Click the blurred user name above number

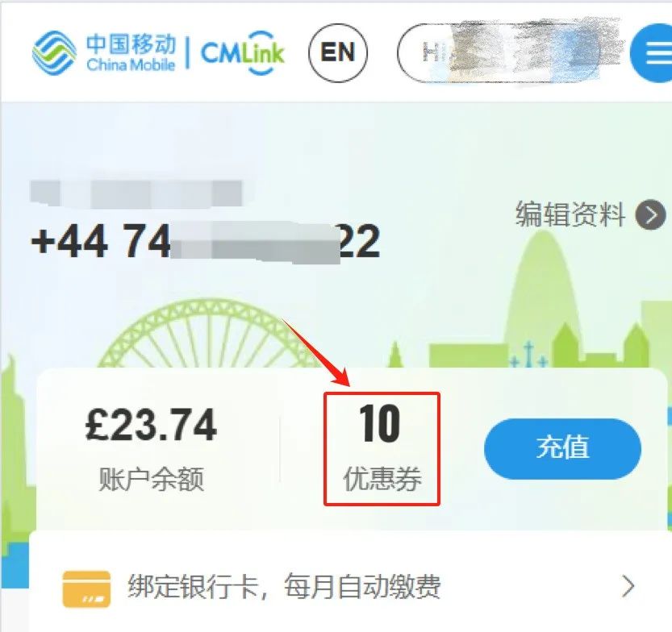[136, 193]
